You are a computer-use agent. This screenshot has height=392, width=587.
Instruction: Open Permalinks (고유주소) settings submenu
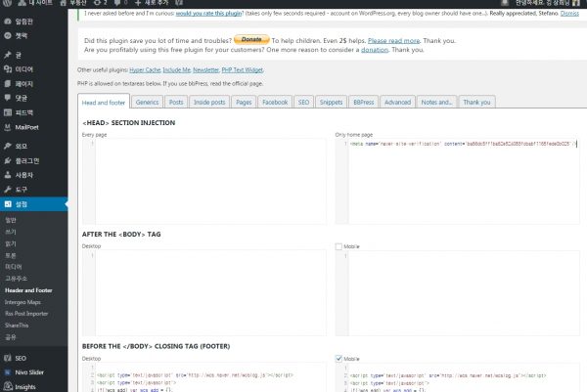tap(16, 279)
